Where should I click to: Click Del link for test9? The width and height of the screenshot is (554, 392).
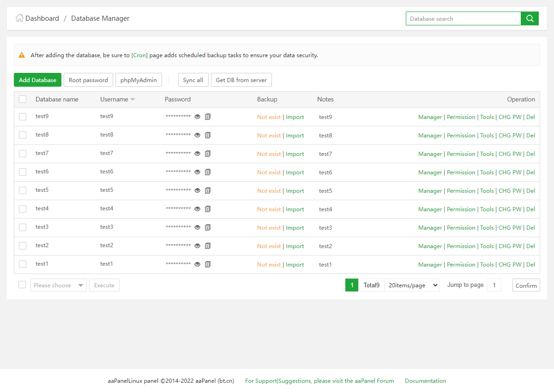coord(530,117)
